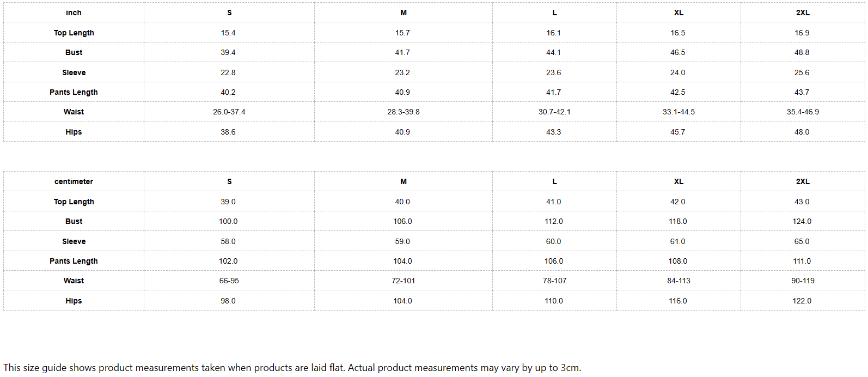Select the centimeter sleeve value 59.0

click(x=402, y=241)
